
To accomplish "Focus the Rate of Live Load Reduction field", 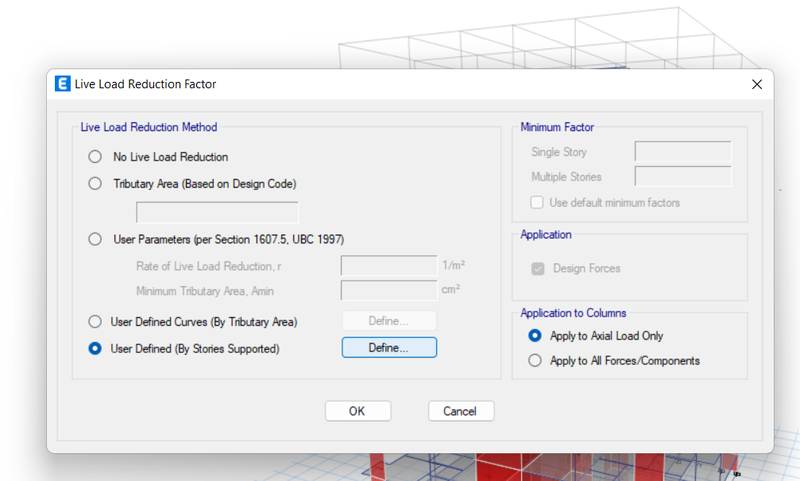I will [x=389, y=266].
